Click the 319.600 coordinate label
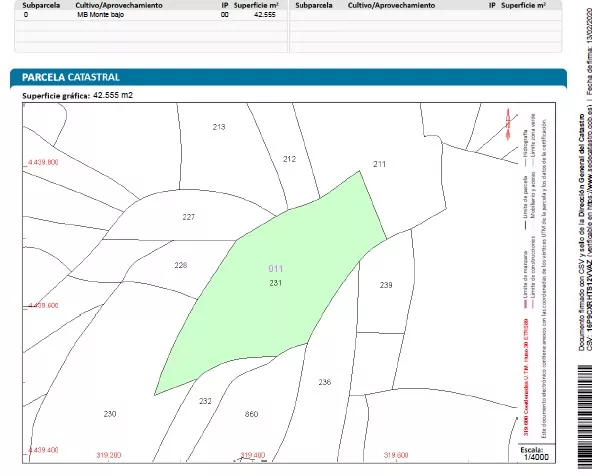The height and width of the screenshot is (476, 592). pyautogui.click(x=396, y=455)
